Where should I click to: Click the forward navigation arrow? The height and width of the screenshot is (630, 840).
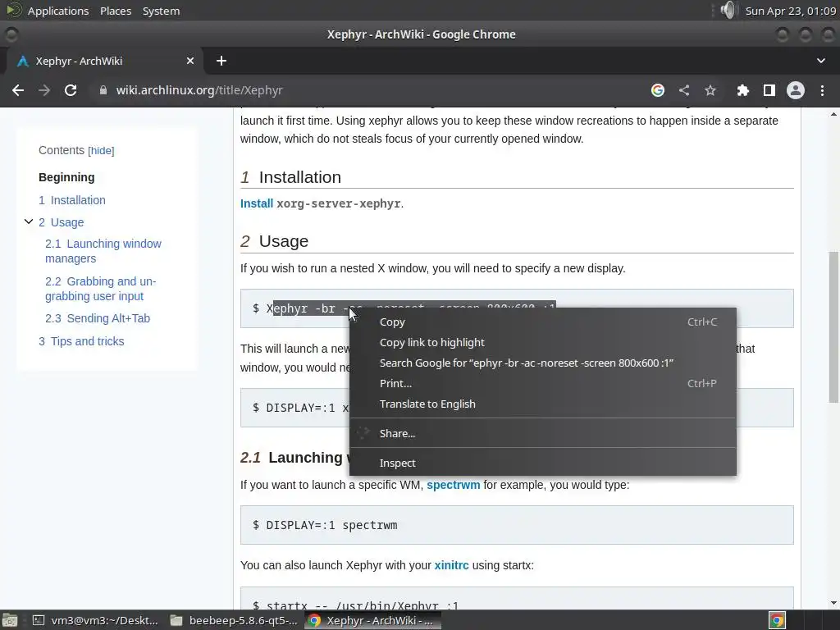(44, 90)
